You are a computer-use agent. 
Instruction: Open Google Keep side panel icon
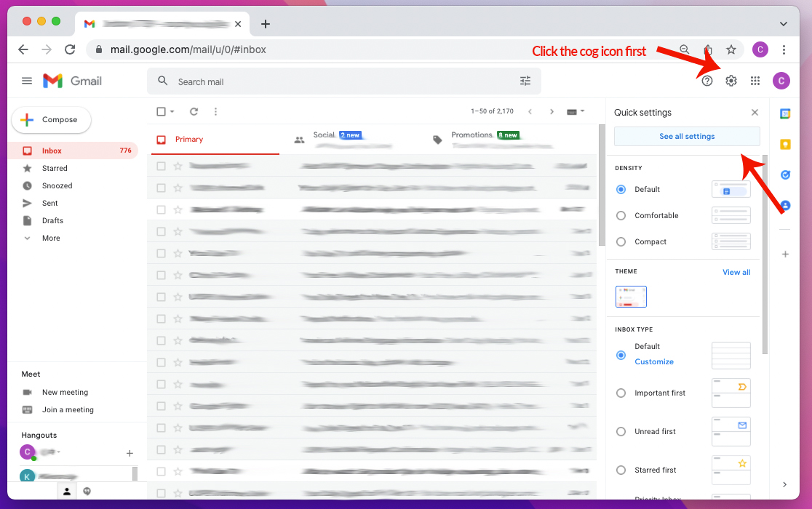(x=785, y=144)
